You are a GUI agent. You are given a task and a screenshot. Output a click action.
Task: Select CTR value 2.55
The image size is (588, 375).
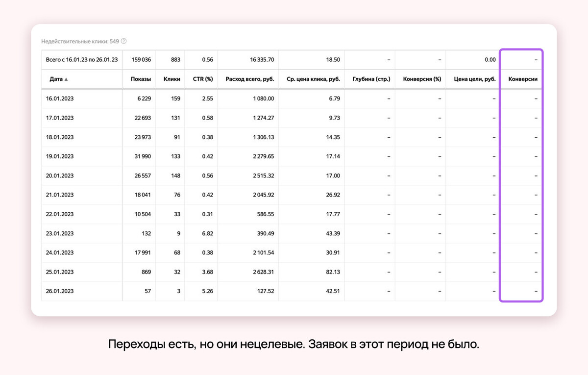coord(208,99)
